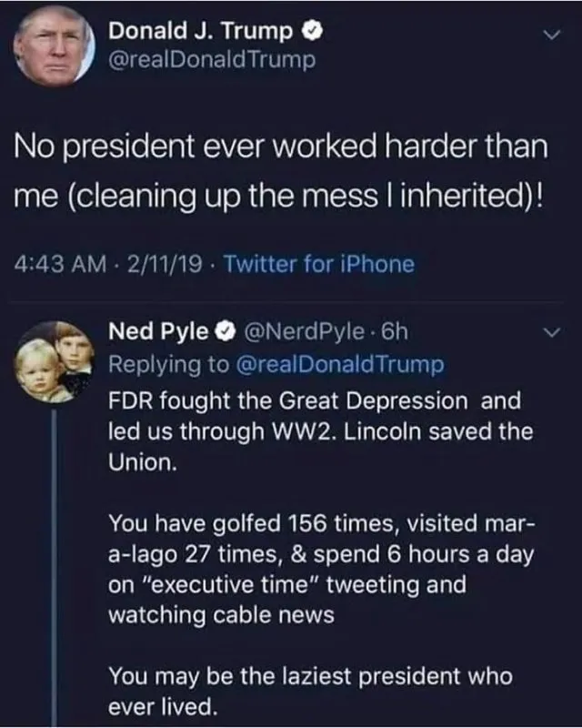Open the Twitter for iPhone source link

[318, 265]
